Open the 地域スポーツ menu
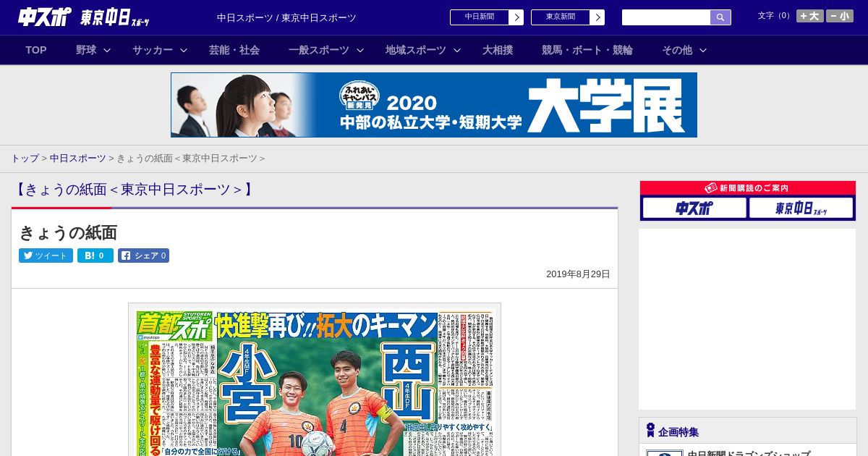Viewport: 868px width, 456px height. [416, 50]
